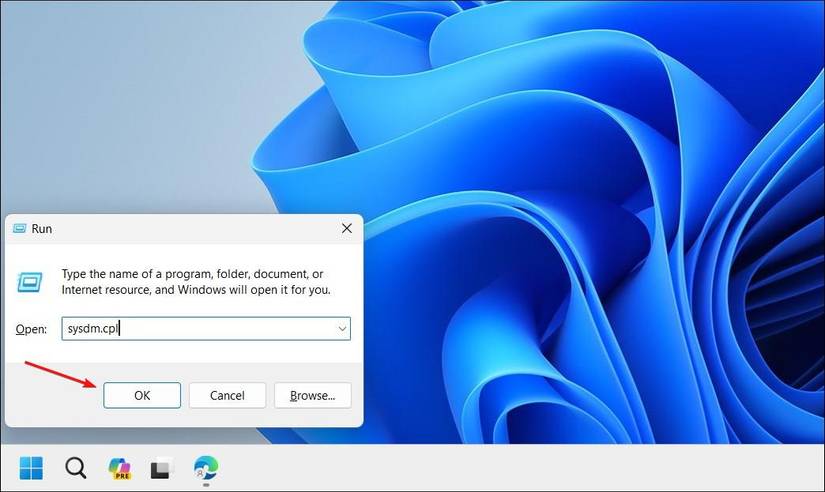Launch Copilot preview from taskbar
The image size is (825, 492).
(x=120, y=468)
